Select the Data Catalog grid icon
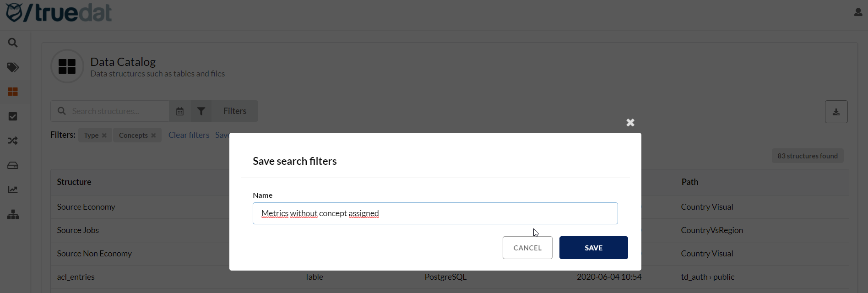Screen dimensions: 868x293 coord(13,92)
